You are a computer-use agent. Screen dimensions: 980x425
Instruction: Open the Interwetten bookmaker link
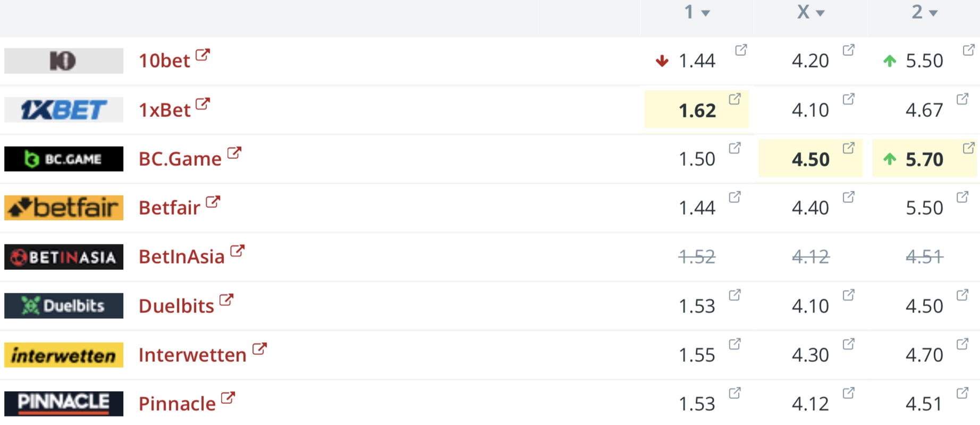tap(192, 355)
